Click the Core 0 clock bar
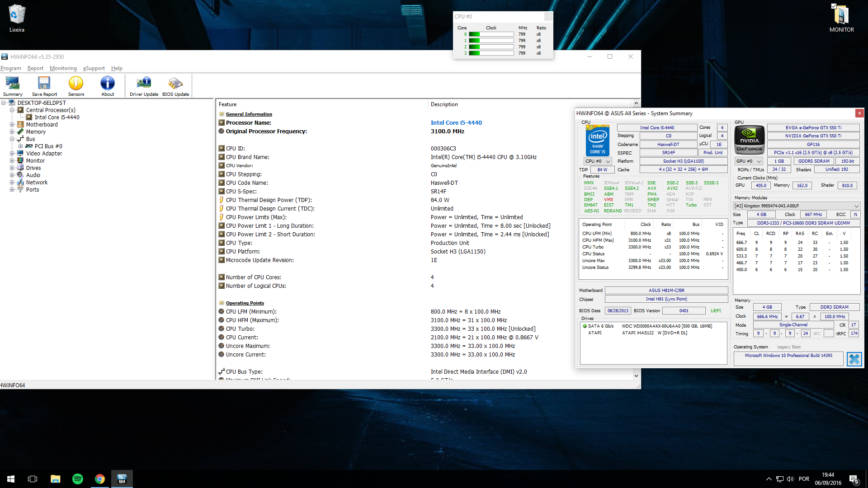This screenshot has width=868, height=488. coord(491,34)
